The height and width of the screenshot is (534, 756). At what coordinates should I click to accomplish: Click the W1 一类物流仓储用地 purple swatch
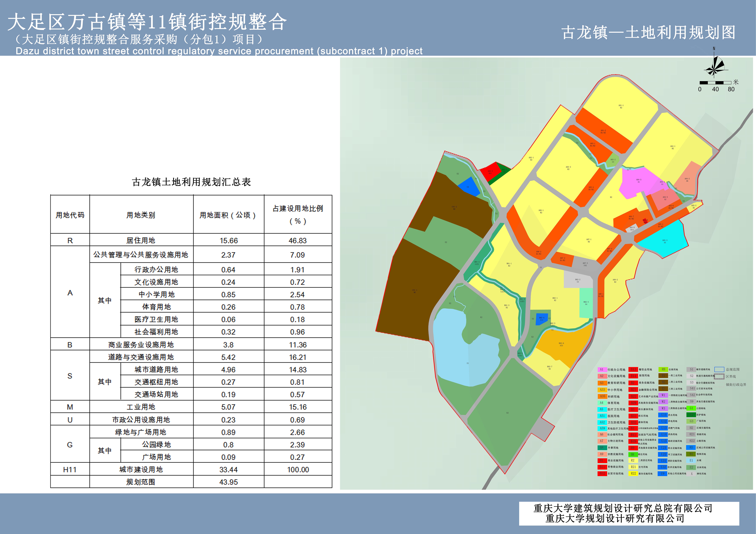pyautogui.click(x=663, y=395)
